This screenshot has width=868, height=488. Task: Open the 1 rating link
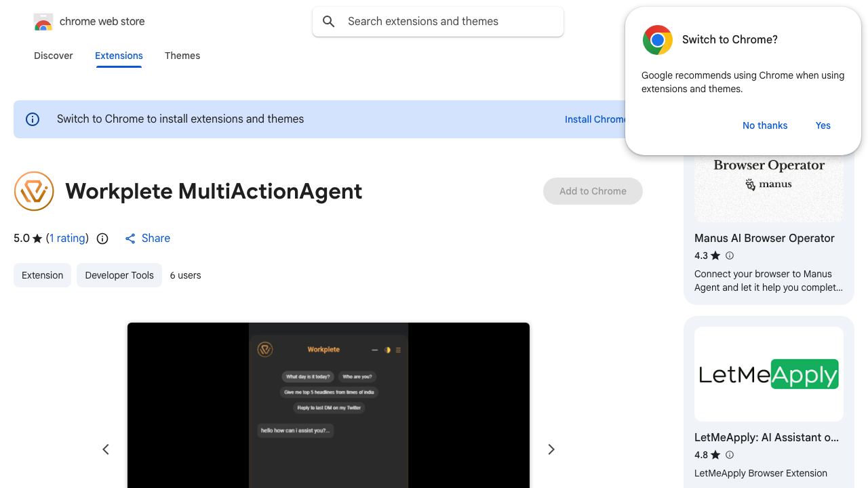tap(68, 239)
